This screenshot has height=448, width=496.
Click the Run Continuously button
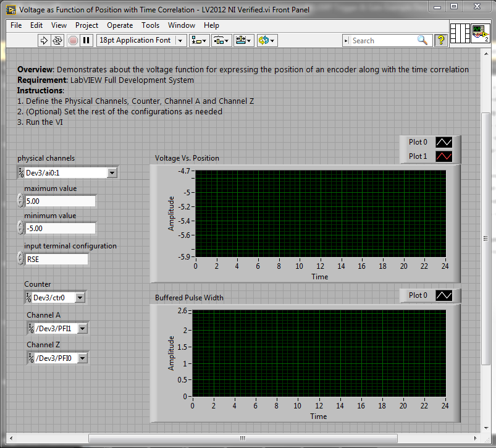coord(57,41)
